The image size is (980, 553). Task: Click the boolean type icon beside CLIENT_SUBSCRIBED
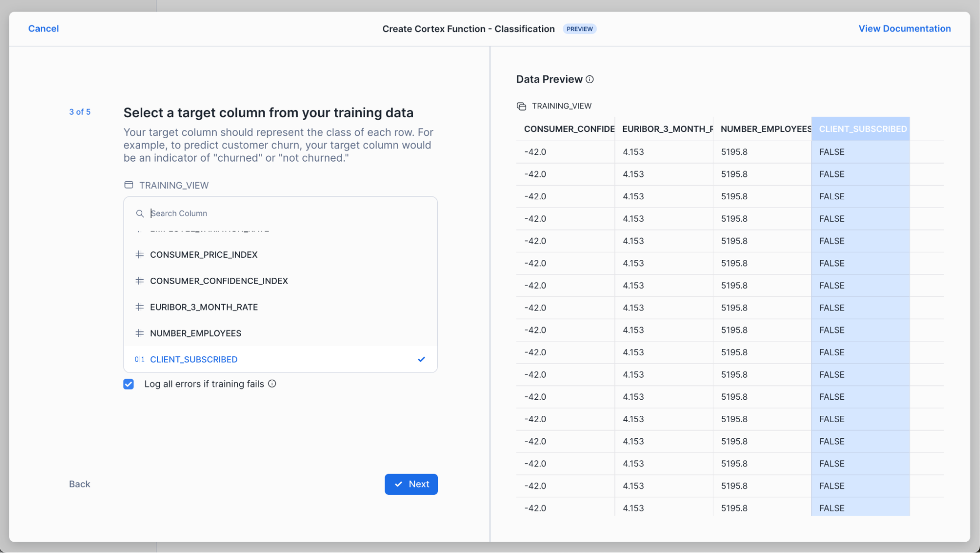(139, 359)
